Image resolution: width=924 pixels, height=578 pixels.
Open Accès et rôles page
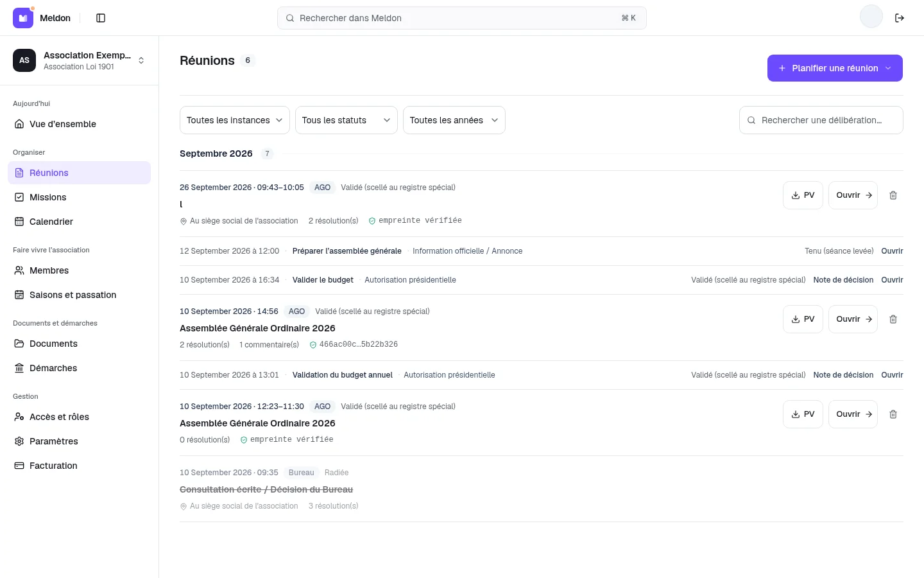pyautogui.click(x=80, y=417)
